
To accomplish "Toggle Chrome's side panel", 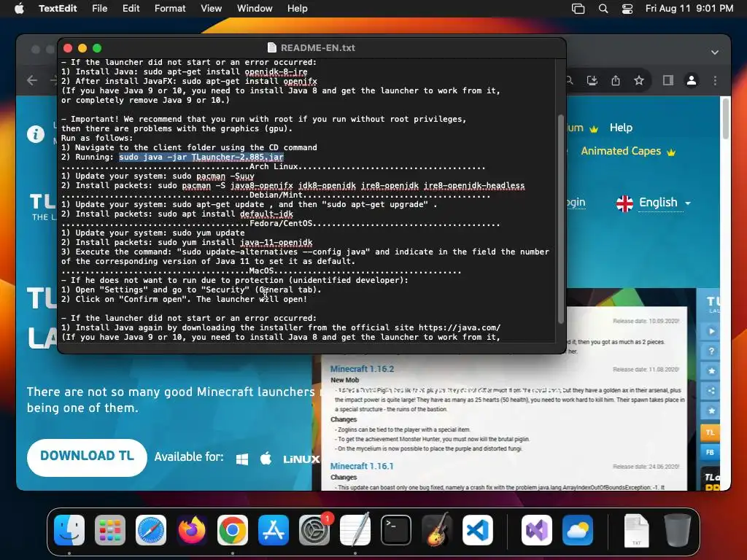I will click(668, 80).
